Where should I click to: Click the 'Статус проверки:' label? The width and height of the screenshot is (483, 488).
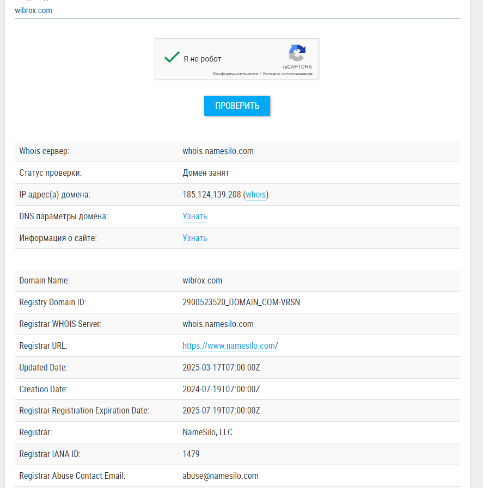(x=50, y=173)
